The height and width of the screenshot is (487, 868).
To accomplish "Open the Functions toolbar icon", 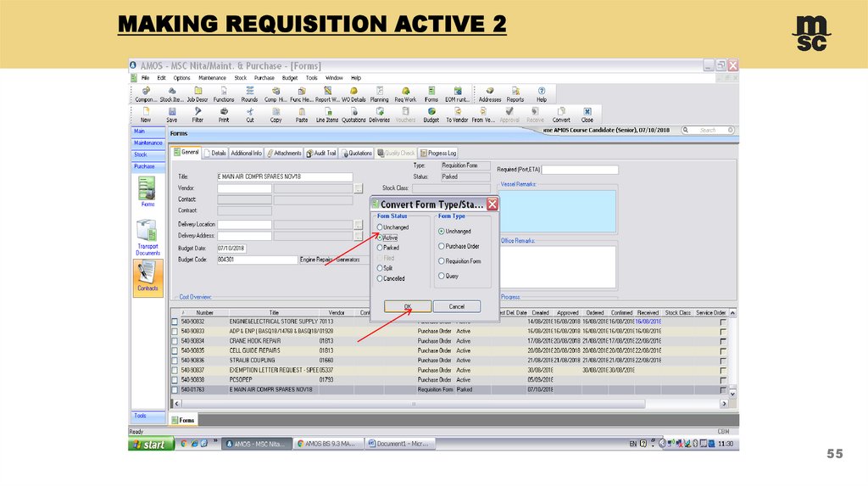I will pos(224,94).
